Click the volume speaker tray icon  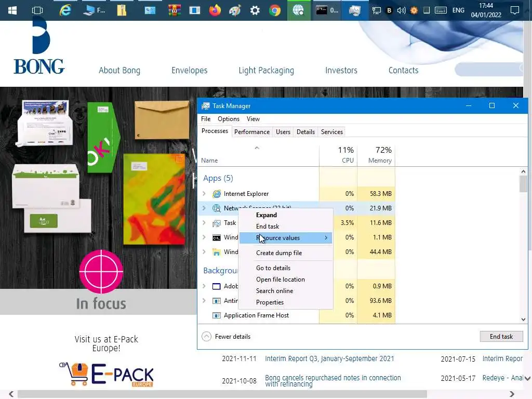click(402, 10)
